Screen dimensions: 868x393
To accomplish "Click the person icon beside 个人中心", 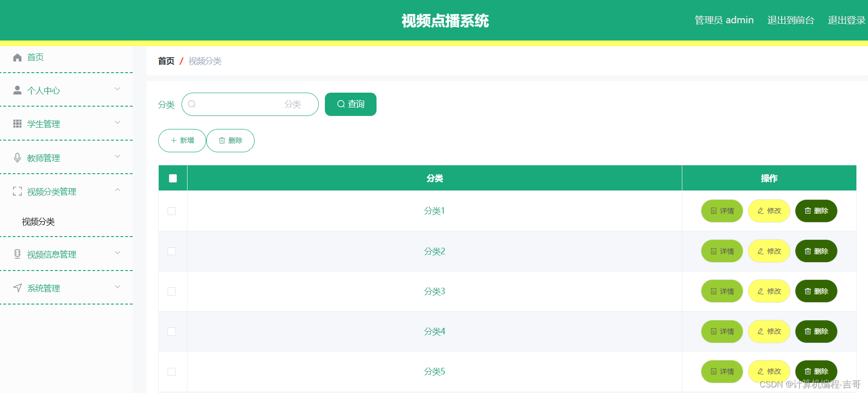I will tap(17, 90).
